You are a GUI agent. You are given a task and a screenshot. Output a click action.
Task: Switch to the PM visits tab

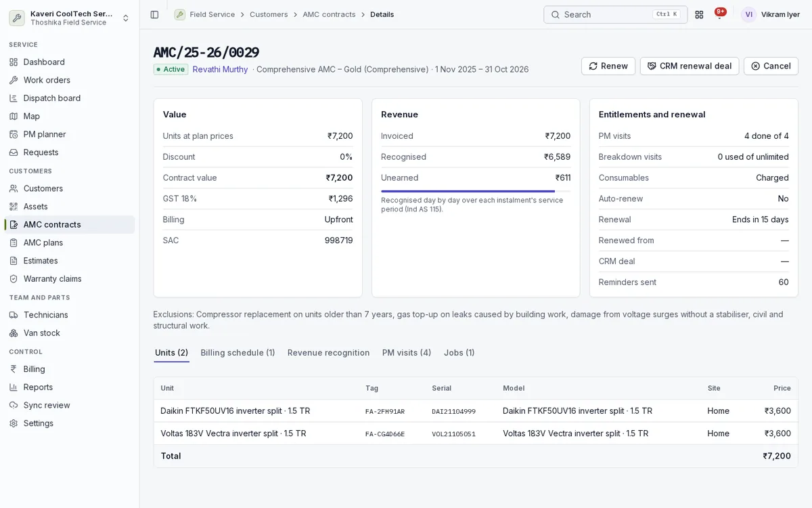(x=407, y=352)
